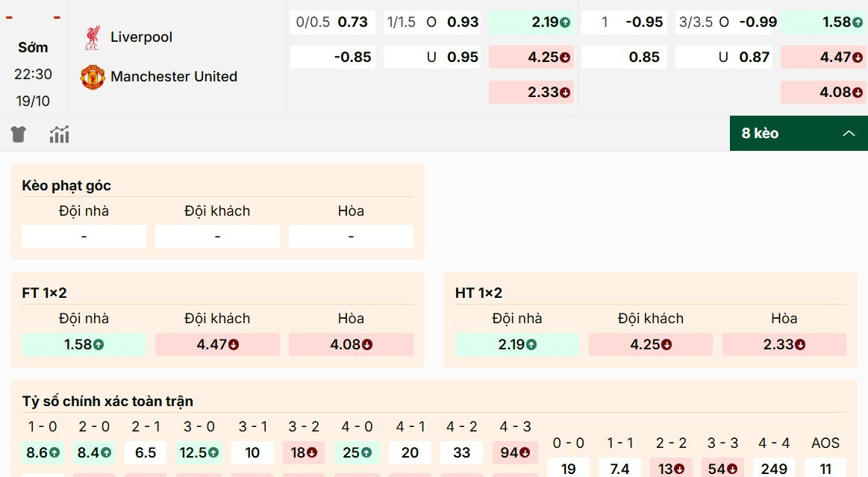The height and width of the screenshot is (477, 868).
Task: Select Under 0.95 odds cell
Action: point(431,57)
